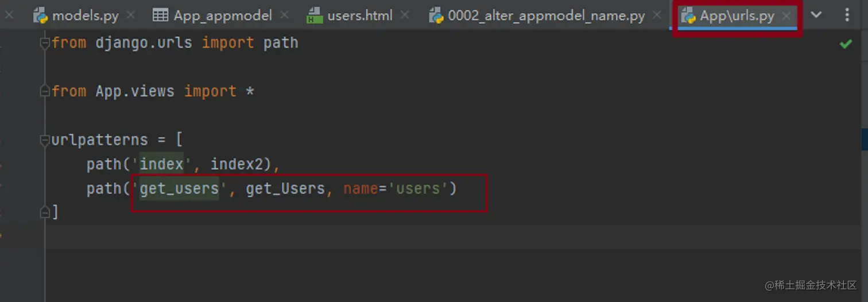Close the models.py tab

pyautogui.click(x=130, y=16)
